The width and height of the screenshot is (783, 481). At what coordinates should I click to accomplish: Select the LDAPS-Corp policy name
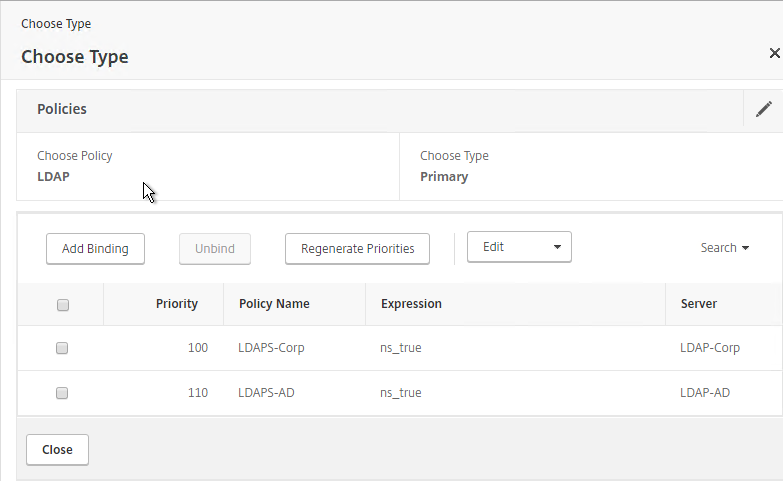pos(271,348)
